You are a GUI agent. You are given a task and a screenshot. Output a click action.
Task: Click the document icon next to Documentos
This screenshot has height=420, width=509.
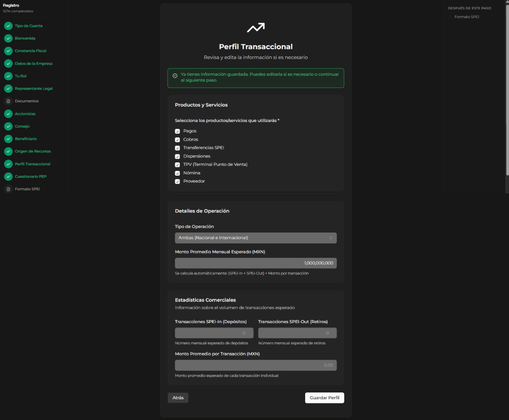9,101
